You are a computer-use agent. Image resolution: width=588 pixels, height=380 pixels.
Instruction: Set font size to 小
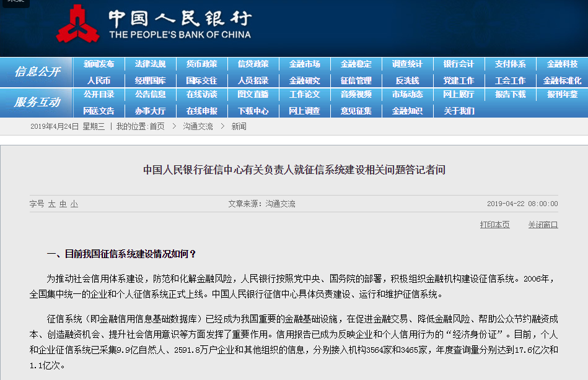74,204
